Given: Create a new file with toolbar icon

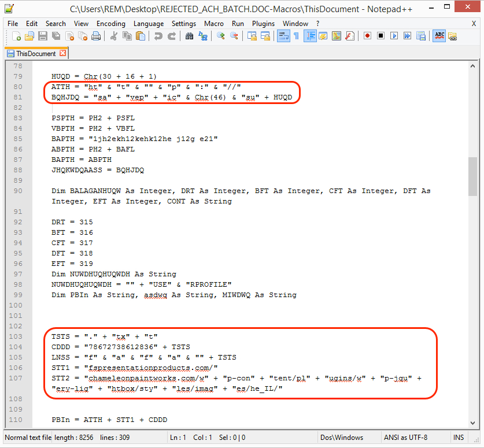Looking at the screenshot, I should (16, 36).
